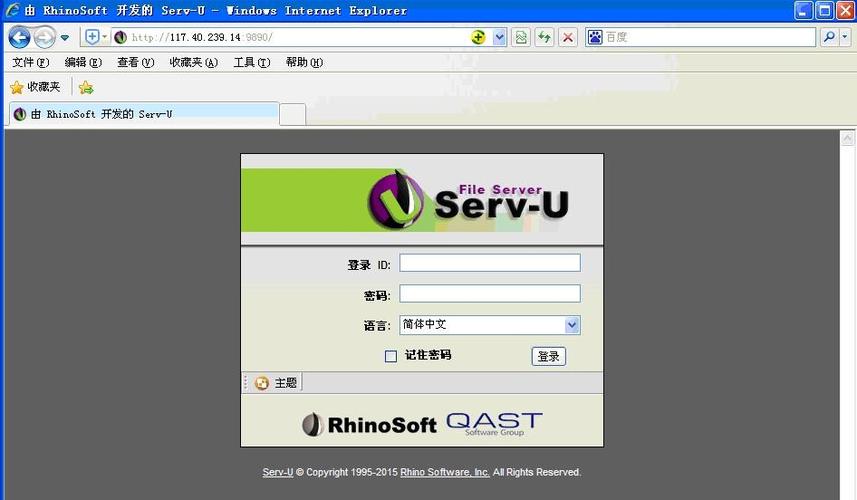This screenshot has width=857, height=500.
Task: Click the browser Forward arrow button
Action: click(x=44, y=38)
